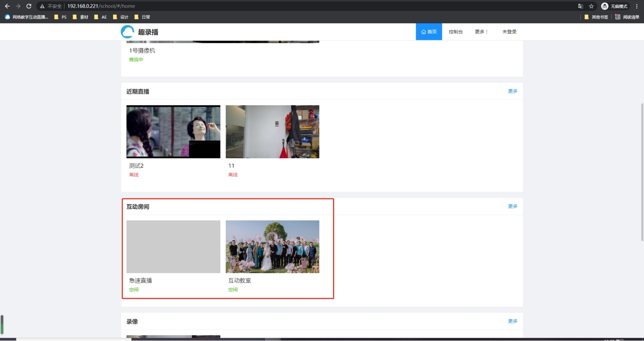Open the translate page icon
644x341 pixels.
pos(581,6)
